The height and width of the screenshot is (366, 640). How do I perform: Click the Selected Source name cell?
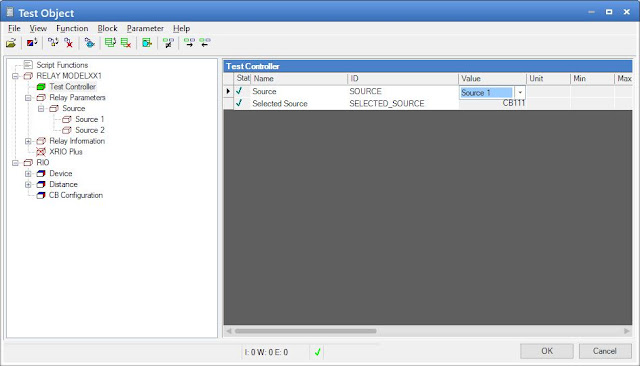[299, 104]
